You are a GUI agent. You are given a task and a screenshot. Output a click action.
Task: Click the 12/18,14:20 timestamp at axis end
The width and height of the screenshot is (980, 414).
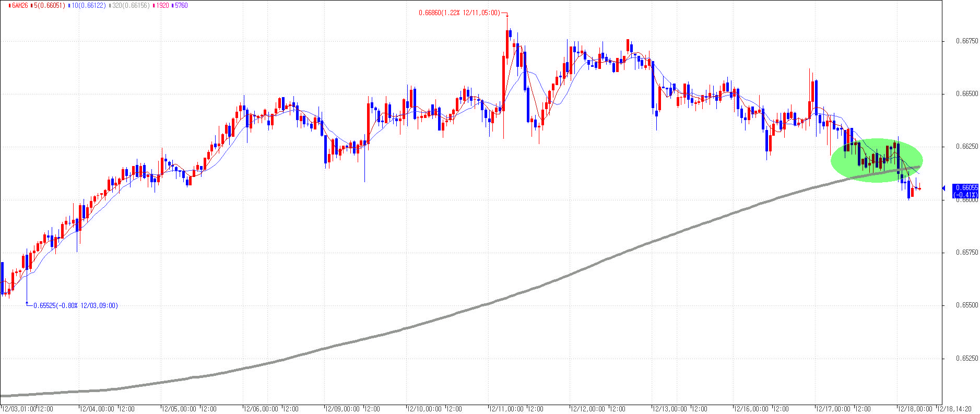point(956,409)
